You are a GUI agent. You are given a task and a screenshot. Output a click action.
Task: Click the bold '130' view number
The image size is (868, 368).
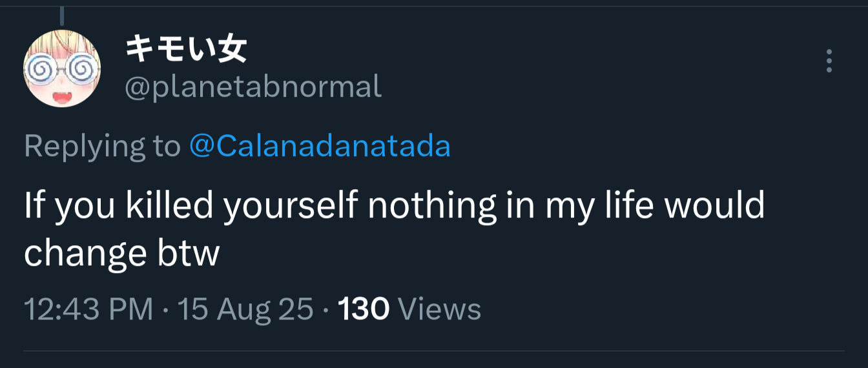[x=364, y=309]
